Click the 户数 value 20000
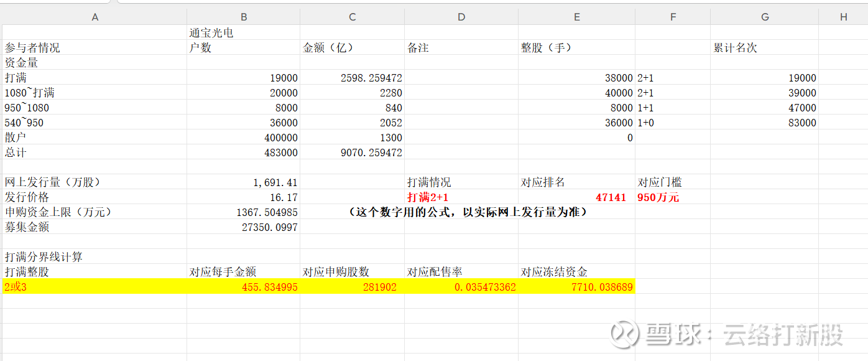 point(244,92)
